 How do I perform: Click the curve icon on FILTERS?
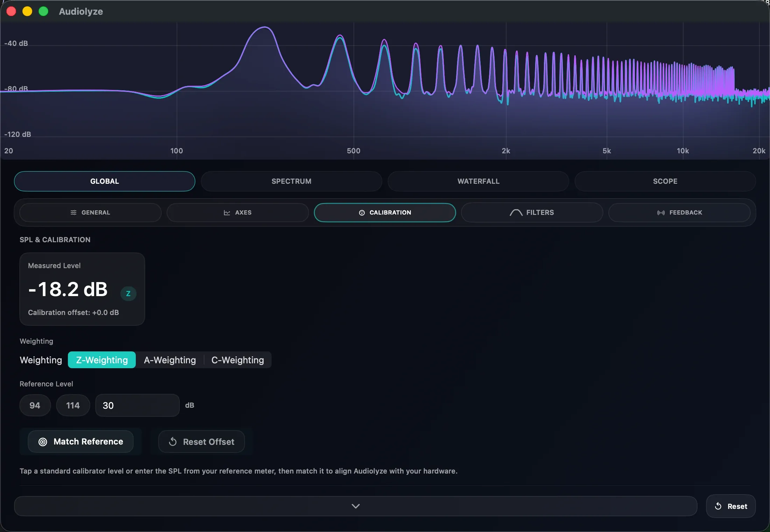pyautogui.click(x=516, y=212)
